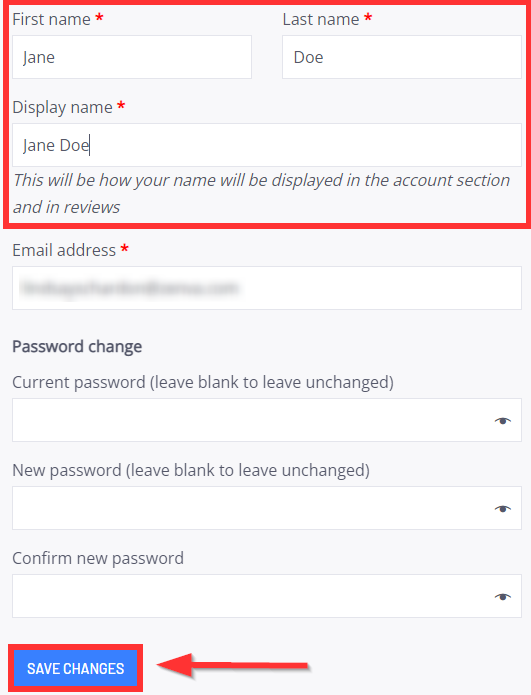The height and width of the screenshot is (695, 531).
Task: Reveal confirm new password with eye icon
Action: coord(503,597)
